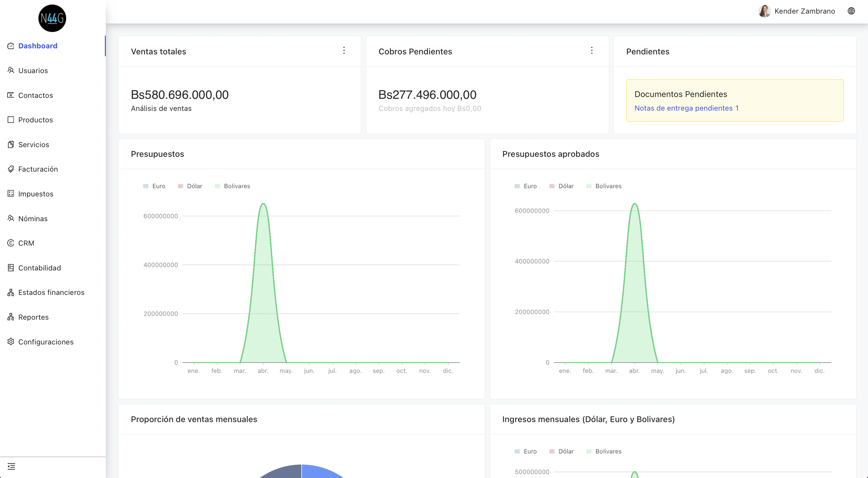
Task: Click the Dashboard gauge icon
Action: click(x=11, y=46)
